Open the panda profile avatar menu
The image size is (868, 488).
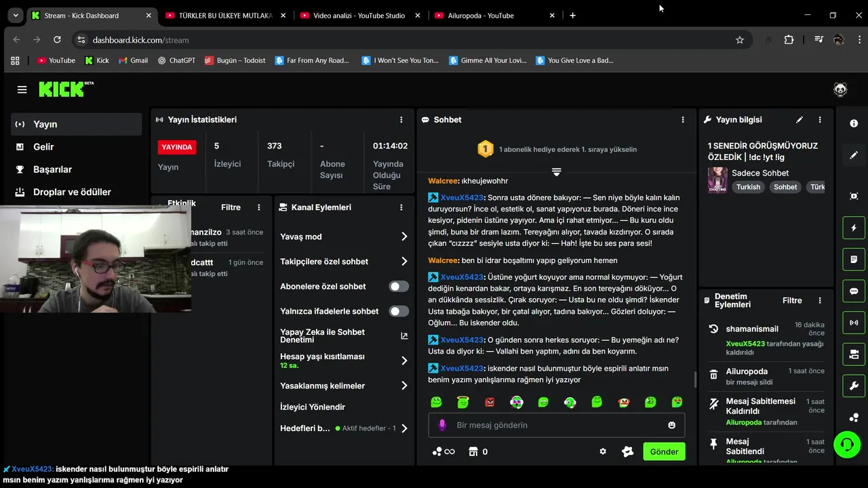coord(840,89)
